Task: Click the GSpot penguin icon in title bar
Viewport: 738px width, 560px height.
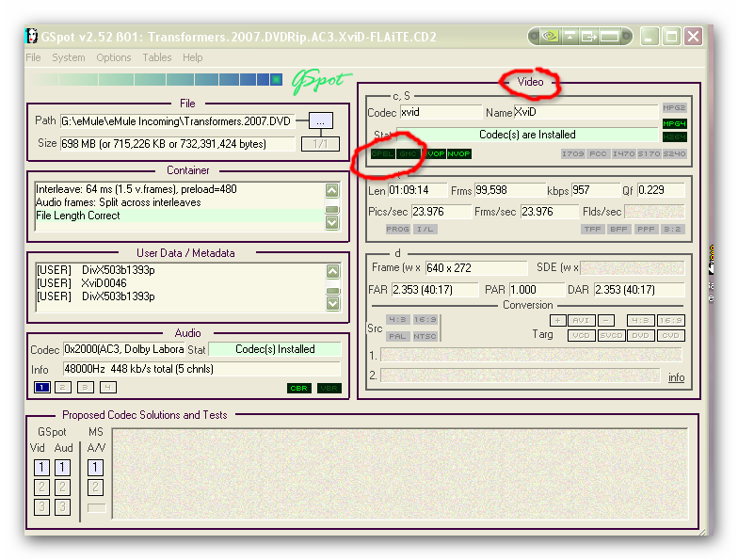Action: pyautogui.click(x=31, y=36)
